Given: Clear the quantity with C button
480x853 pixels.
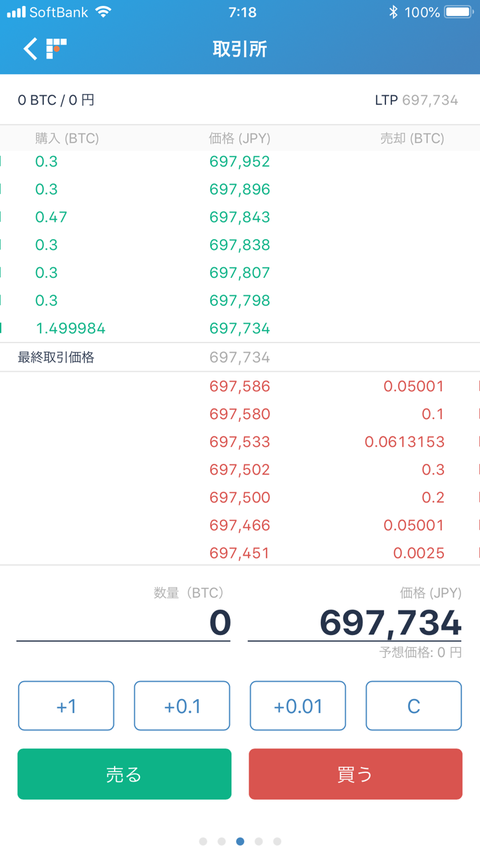Looking at the screenshot, I should coord(414,706).
